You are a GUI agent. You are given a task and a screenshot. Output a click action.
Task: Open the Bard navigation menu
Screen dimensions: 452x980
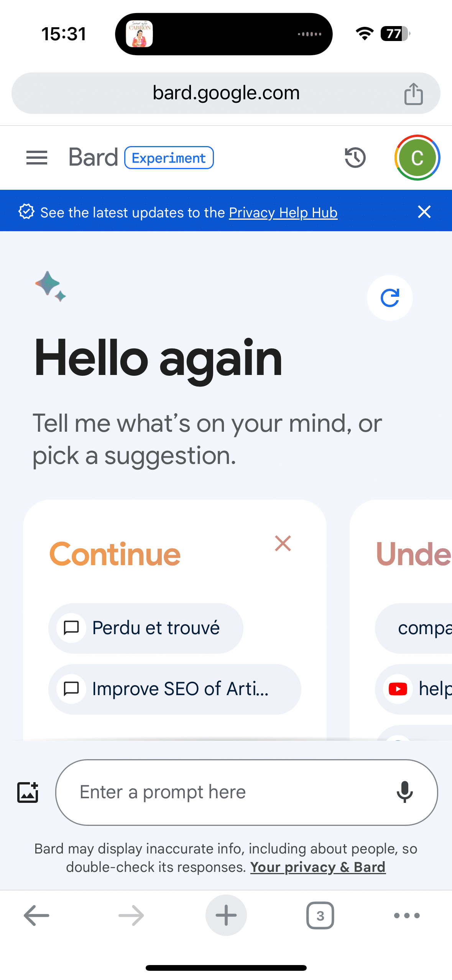[36, 157]
